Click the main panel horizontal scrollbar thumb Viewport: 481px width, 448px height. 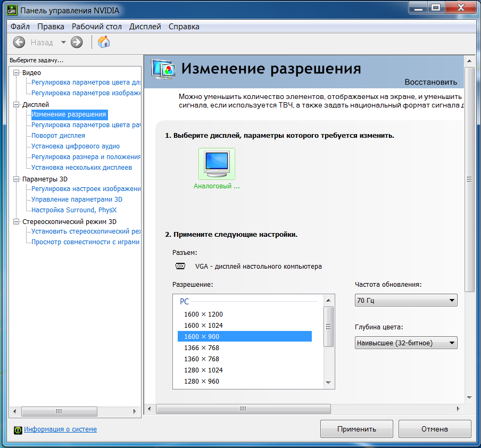click(x=243, y=409)
